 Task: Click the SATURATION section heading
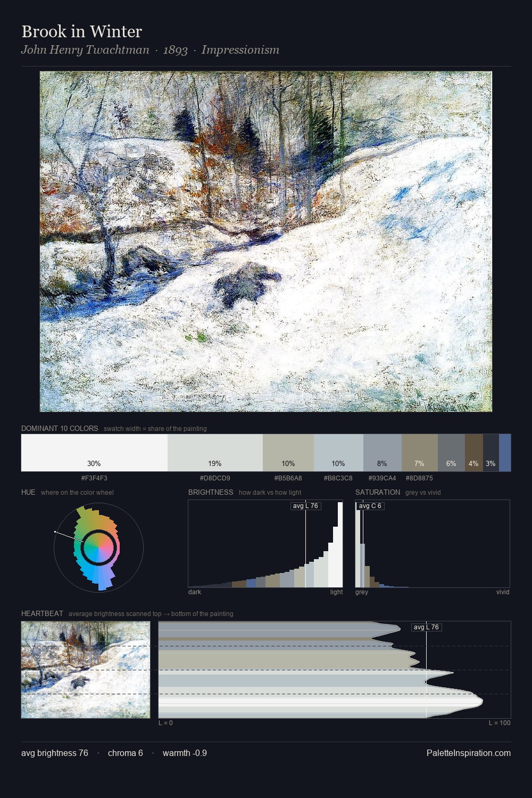click(378, 492)
